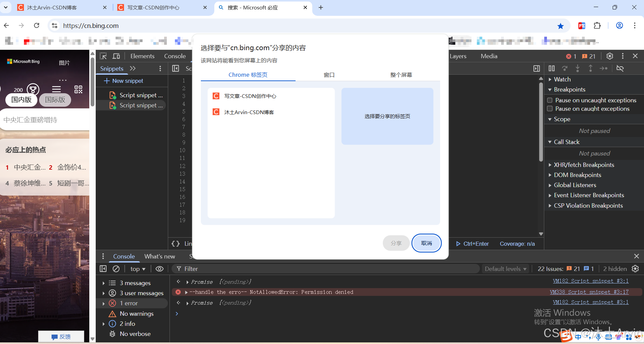Expand Event Listener Breakpoints

point(586,195)
